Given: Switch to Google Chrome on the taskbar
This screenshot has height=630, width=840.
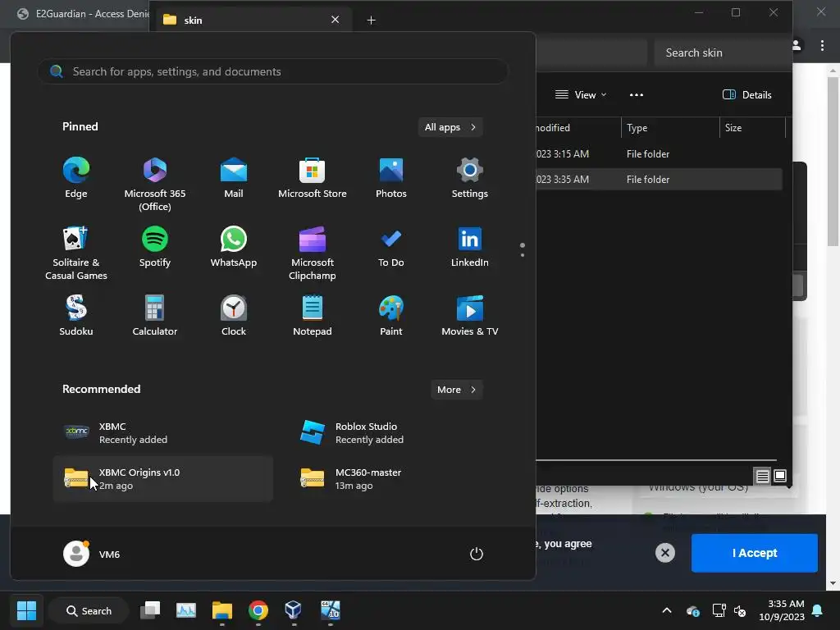Looking at the screenshot, I should coord(258,610).
